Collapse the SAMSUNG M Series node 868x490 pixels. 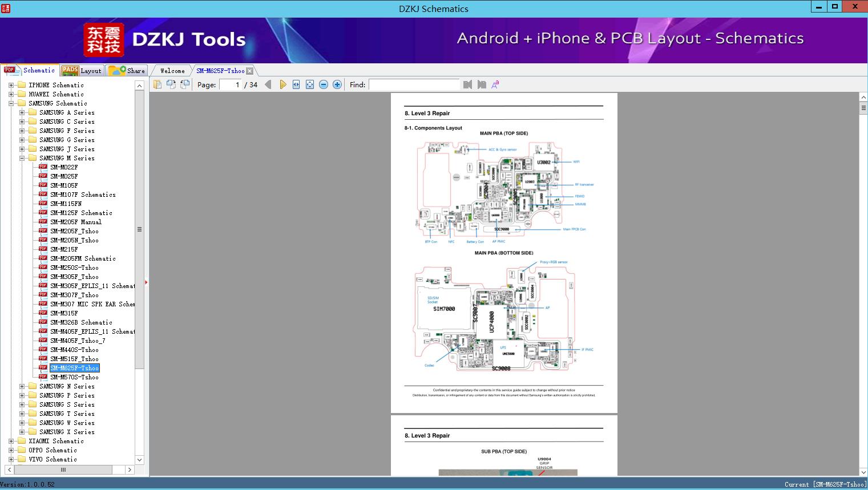tap(22, 158)
